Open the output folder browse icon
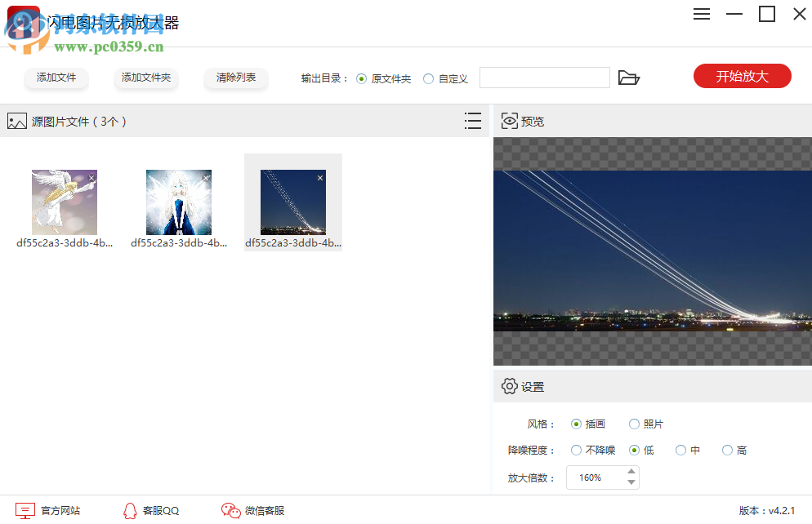812x524 pixels. coord(628,77)
